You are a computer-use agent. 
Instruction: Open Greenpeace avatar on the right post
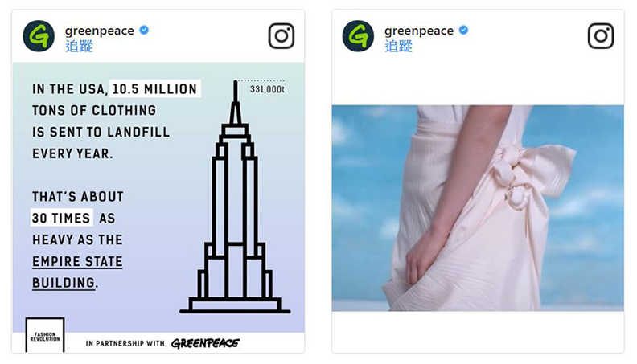click(x=359, y=35)
